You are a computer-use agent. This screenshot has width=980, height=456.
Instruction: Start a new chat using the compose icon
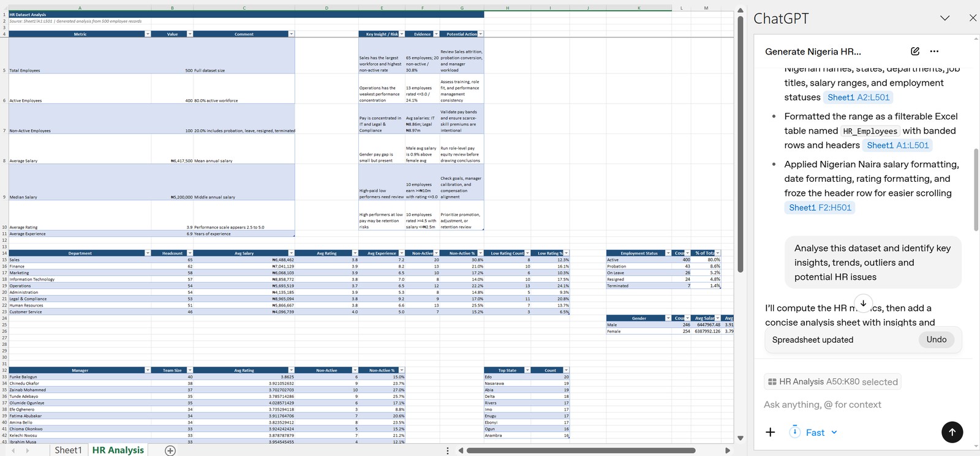pos(915,51)
